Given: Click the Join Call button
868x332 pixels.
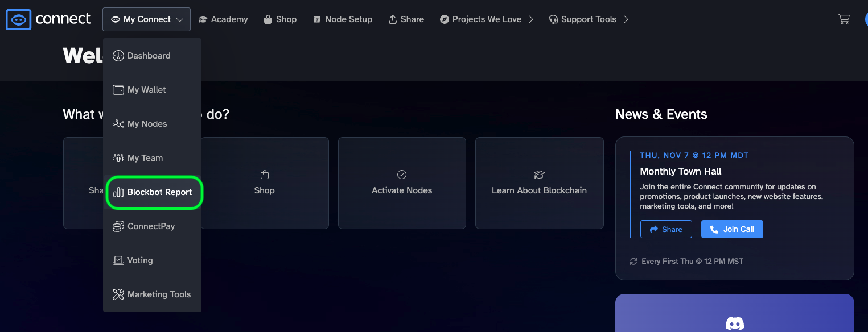Looking at the screenshot, I should (732, 229).
